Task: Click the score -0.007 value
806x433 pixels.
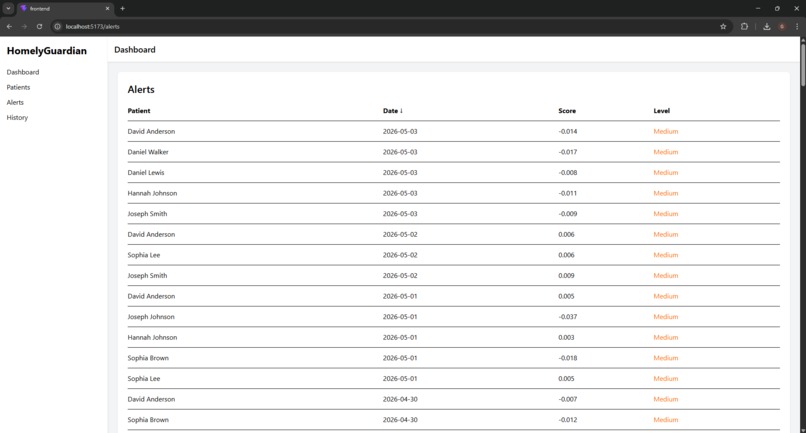Action: tap(567, 399)
